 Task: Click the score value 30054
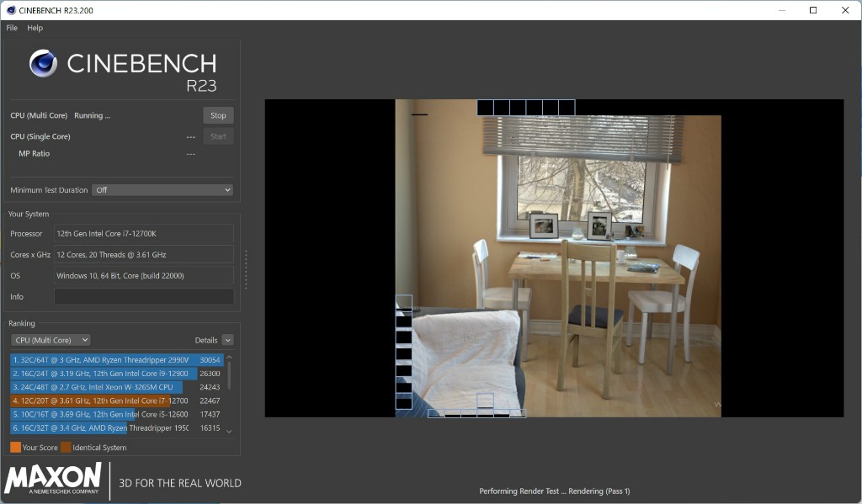click(210, 360)
